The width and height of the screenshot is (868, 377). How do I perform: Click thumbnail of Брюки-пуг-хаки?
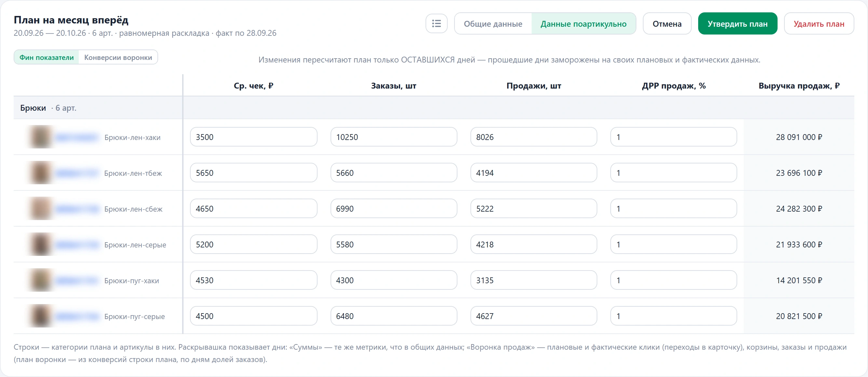coord(40,280)
